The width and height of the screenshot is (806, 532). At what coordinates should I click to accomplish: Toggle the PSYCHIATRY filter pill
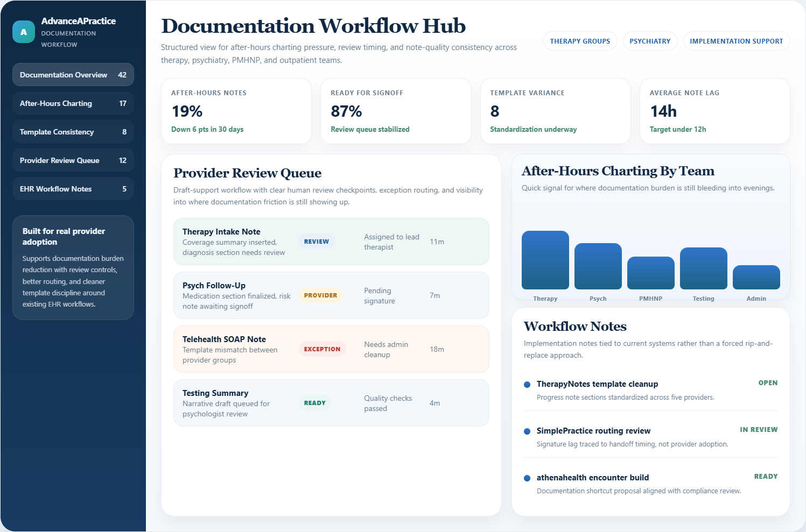click(650, 41)
